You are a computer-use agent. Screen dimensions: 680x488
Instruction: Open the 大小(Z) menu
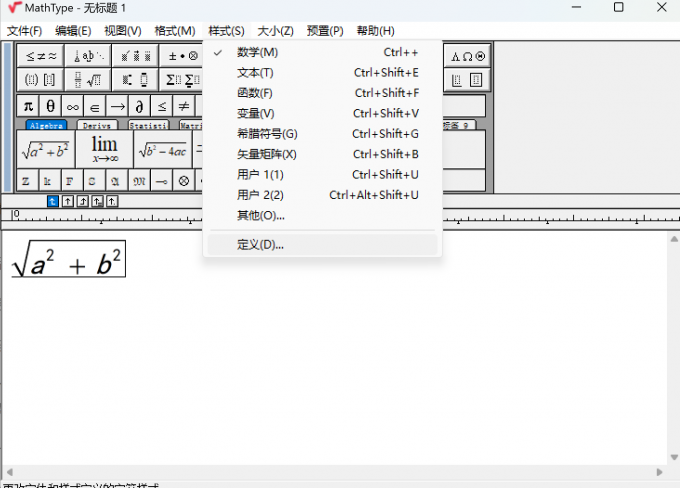point(275,31)
